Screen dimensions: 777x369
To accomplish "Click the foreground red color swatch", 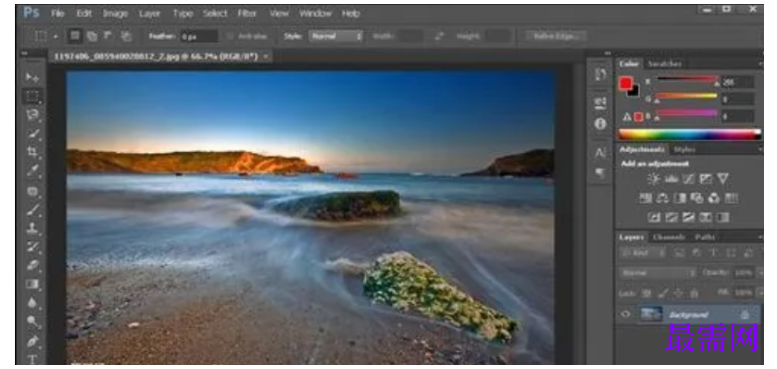I will pyautogui.click(x=626, y=84).
